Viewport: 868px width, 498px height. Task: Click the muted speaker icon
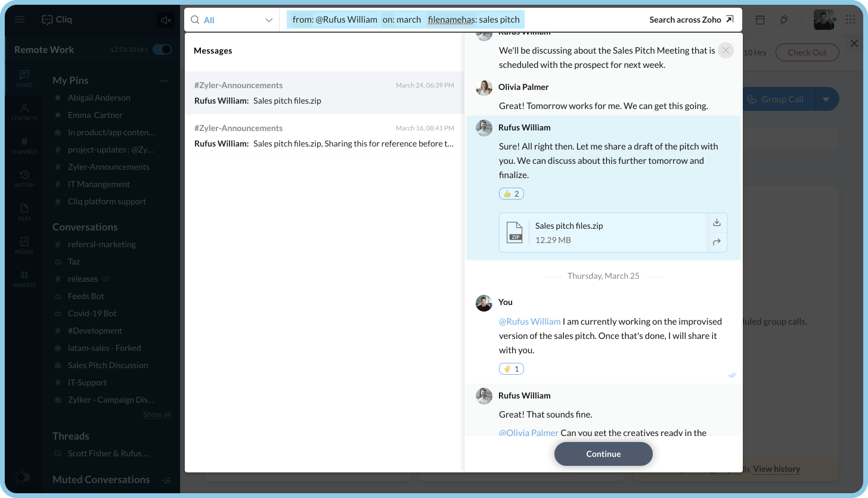[166, 20]
